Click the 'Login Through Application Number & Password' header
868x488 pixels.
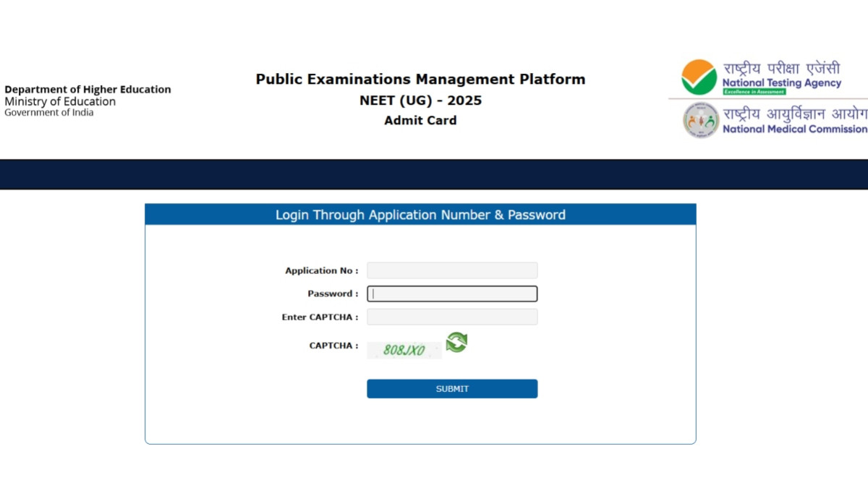420,215
